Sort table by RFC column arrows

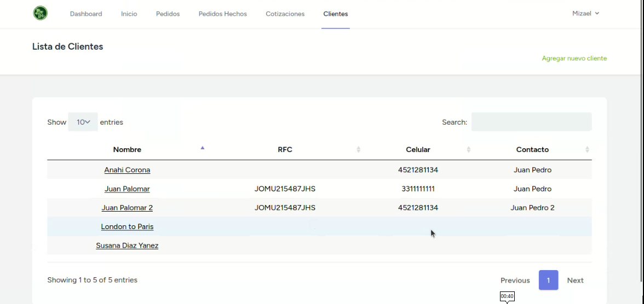358,150
